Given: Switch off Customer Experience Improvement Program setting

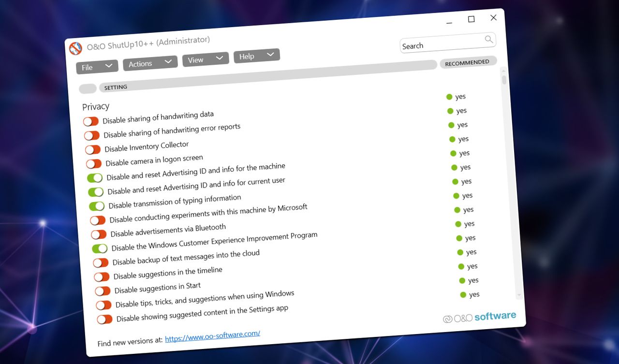Looking at the screenshot, I should pos(100,248).
